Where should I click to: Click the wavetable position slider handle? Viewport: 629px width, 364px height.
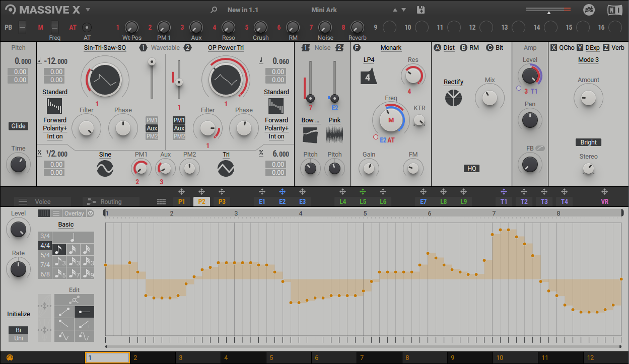coord(151,61)
